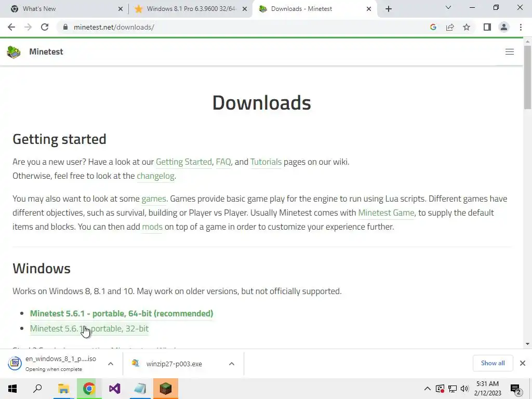
Task: Open the FAQ link
Action: [223, 162]
